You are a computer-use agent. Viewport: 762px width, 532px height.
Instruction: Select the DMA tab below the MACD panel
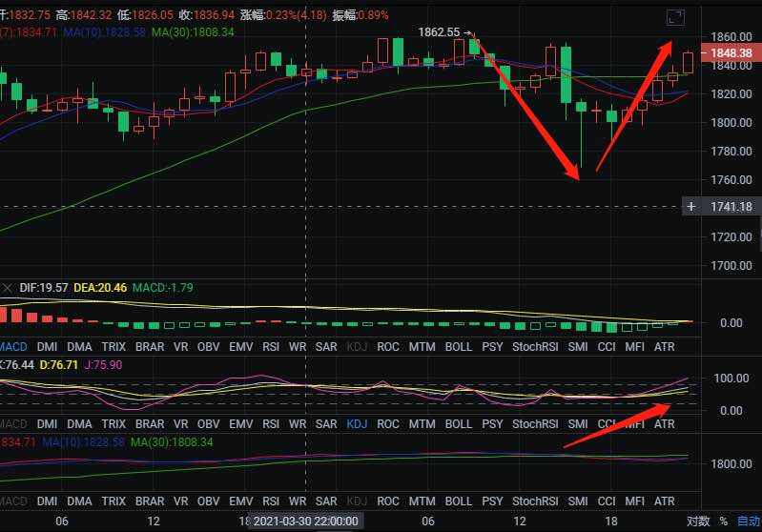tap(79, 347)
